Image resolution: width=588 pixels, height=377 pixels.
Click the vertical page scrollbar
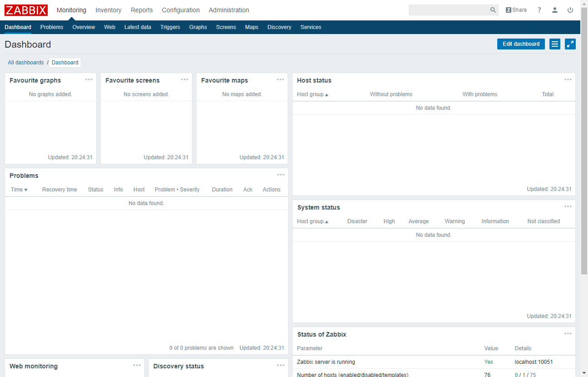pyautogui.click(x=584, y=141)
